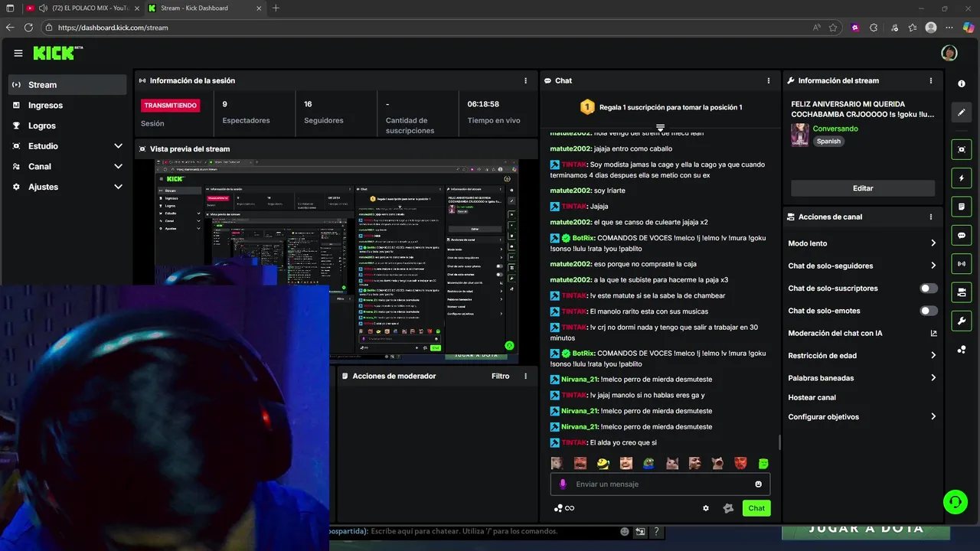
Task: Toggle the broadcast signal panel icon
Action: (x=962, y=264)
